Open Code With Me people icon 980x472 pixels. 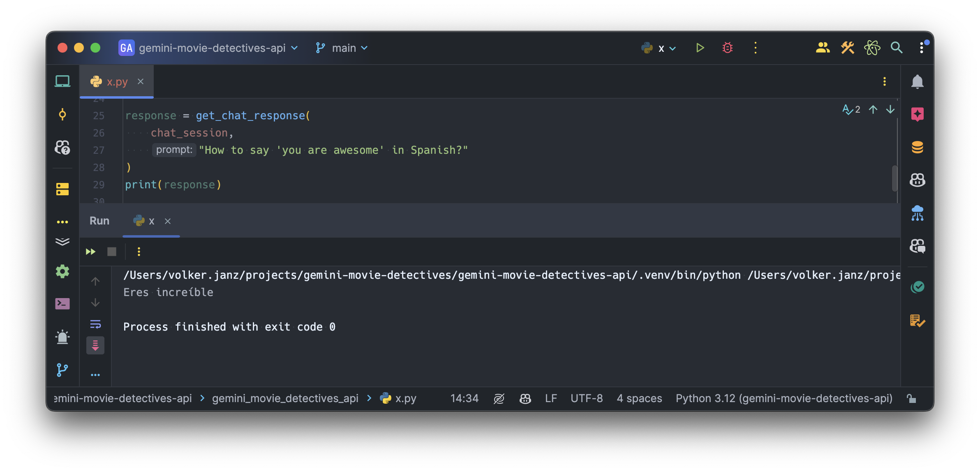click(823, 48)
